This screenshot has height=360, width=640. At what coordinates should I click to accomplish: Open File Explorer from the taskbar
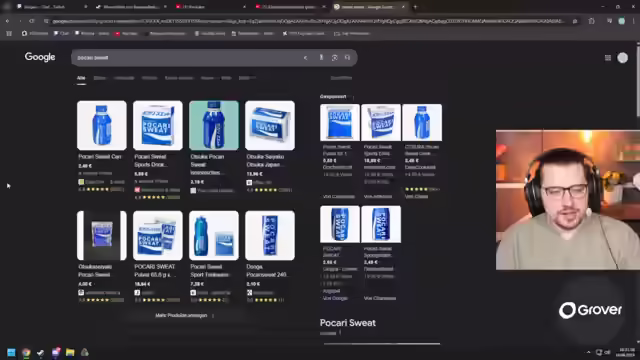click(70, 352)
